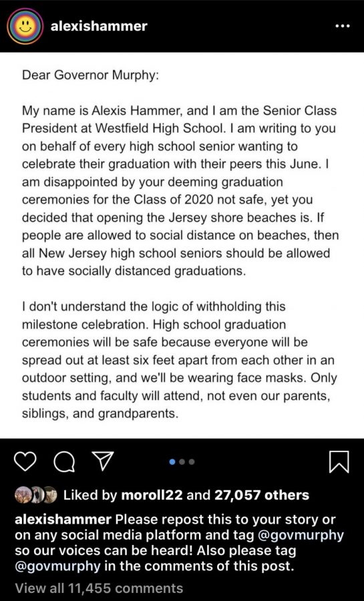Open the three-dot more options menu
This screenshot has width=364, height=601.
[x=342, y=26]
